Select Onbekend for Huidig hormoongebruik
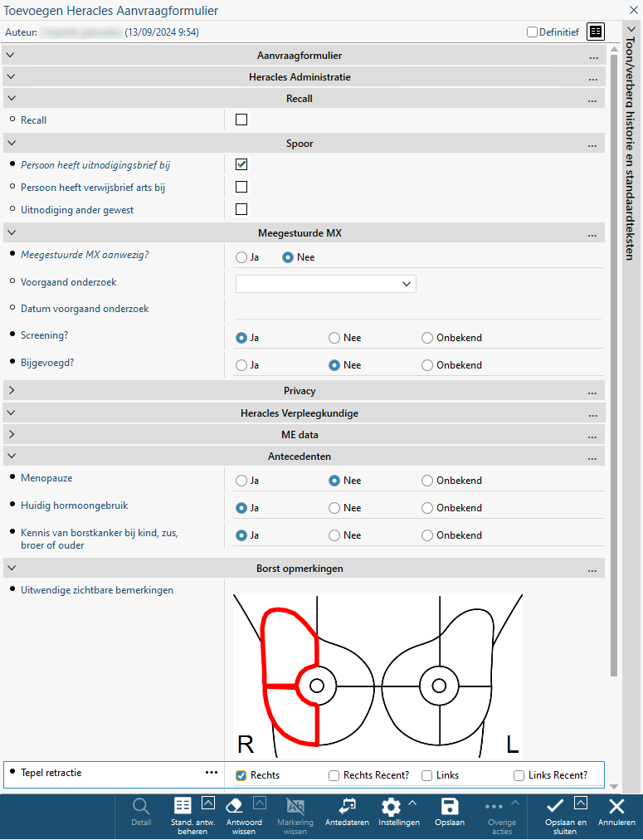Screen dimensions: 643x840 point(426,508)
